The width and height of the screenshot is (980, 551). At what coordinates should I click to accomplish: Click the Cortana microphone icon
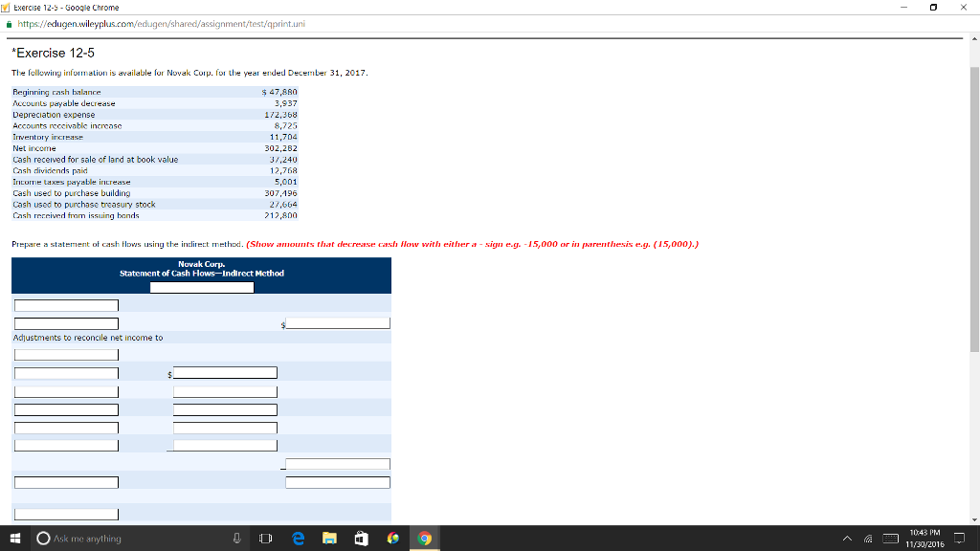pos(234,538)
